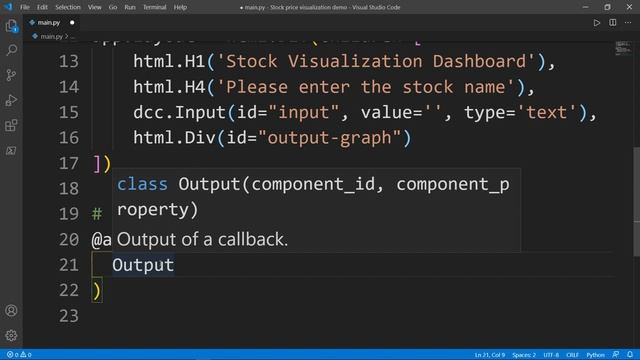This screenshot has height=360, width=640.
Task: Click dcc.Input on line 15
Action: pos(180,113)
